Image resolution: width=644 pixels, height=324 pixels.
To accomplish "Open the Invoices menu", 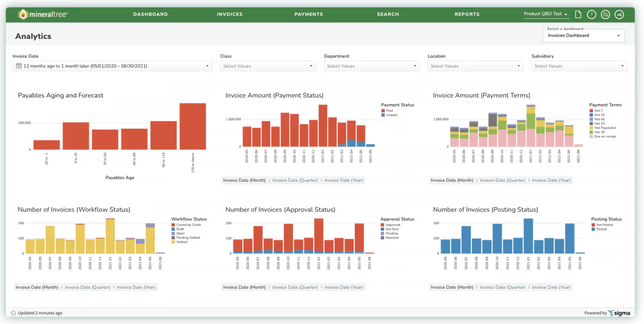I will pyautogui.click(x=229, y=14).
